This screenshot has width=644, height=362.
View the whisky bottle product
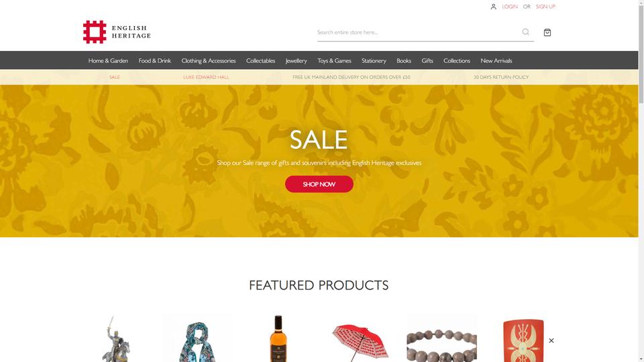click(x=278, y=339)
